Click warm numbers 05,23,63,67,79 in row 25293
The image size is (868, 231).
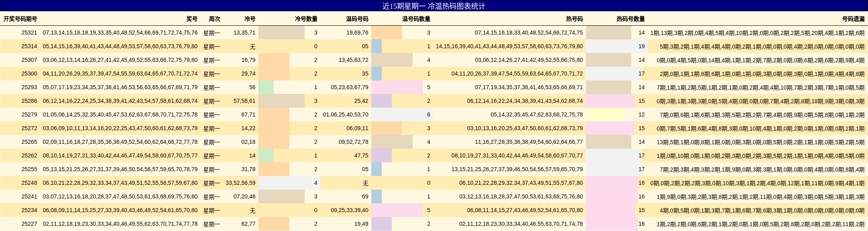[350, 87]
